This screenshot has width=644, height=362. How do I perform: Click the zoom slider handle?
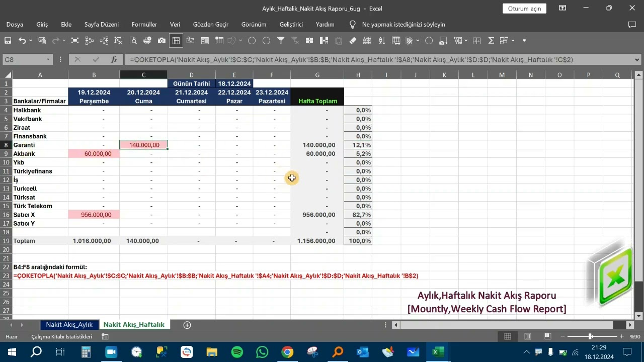[590, 336]
